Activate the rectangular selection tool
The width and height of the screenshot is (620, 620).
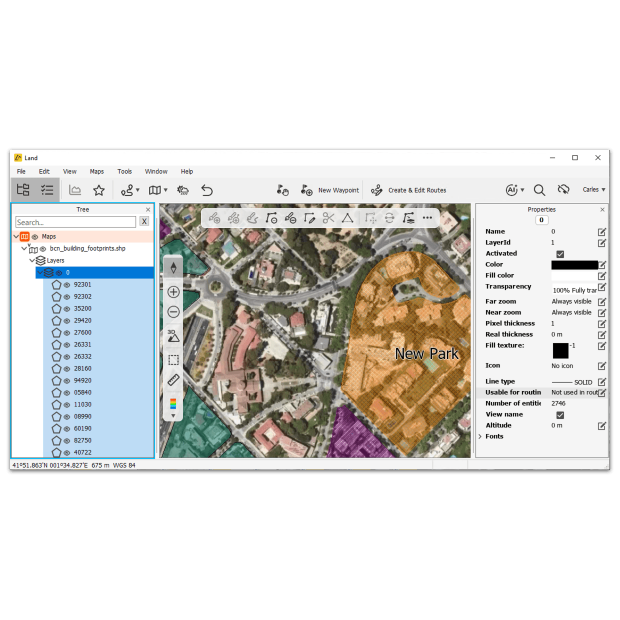point(173,360)
